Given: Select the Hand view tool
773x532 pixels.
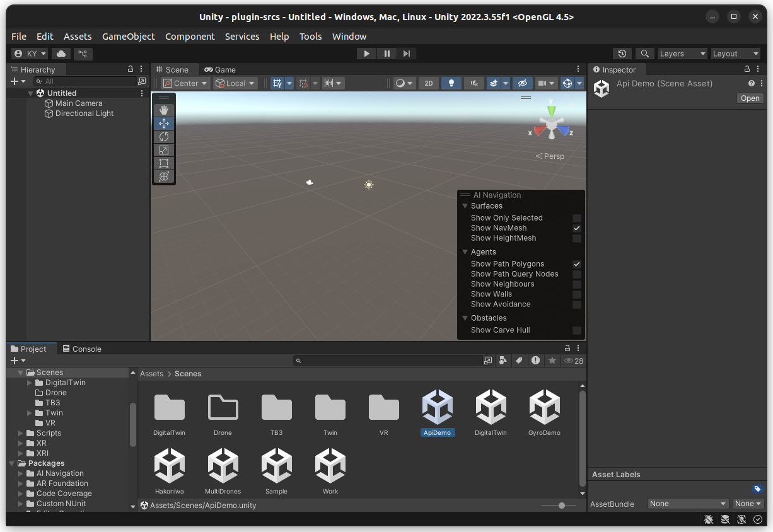Looking at the screenshot, I should [x=164, y=110].
